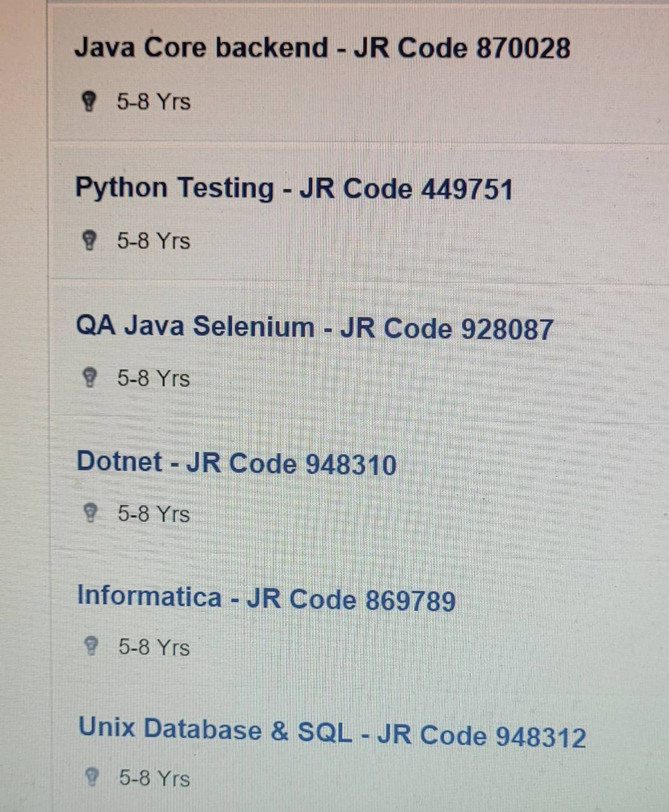
Task: Click the experience bulb icon under Unix Database & SQL
Action: 92,777
